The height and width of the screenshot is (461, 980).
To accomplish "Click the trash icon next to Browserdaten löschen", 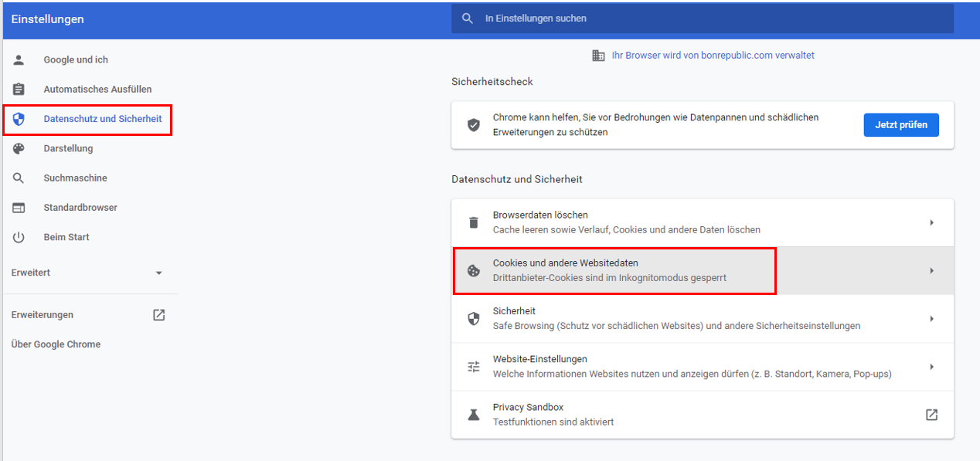I will pyautogui.click(x=474, y=222).
